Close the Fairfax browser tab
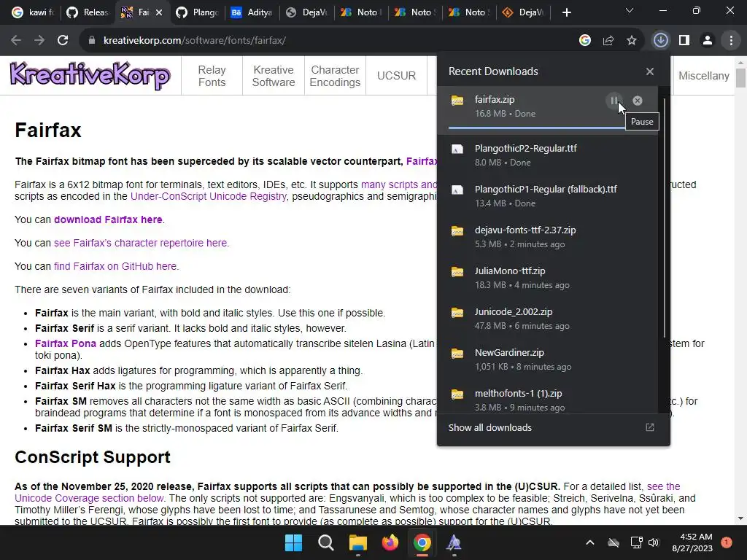The width and height of the screenshot is (747, 560). 159,12
